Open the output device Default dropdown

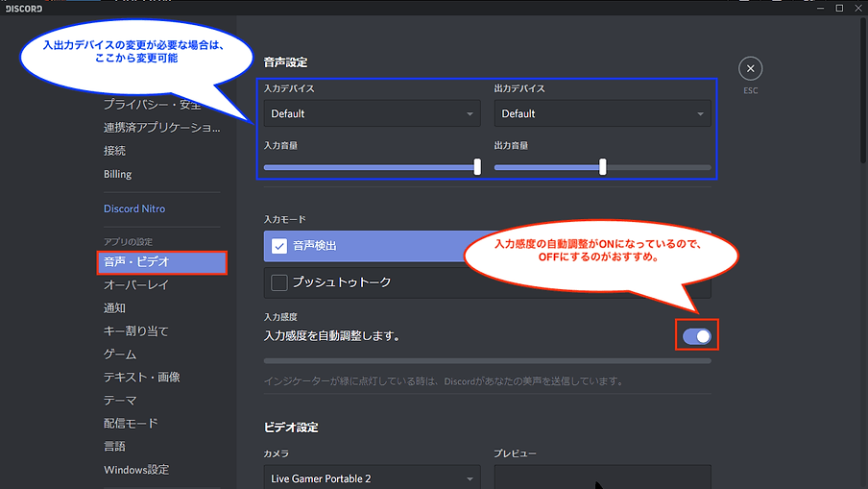coord(602,113)
